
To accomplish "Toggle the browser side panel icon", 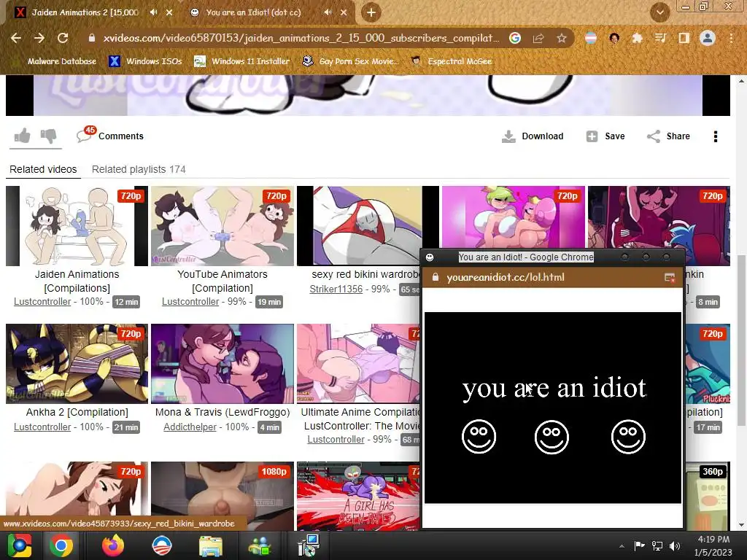I will 684,38.
